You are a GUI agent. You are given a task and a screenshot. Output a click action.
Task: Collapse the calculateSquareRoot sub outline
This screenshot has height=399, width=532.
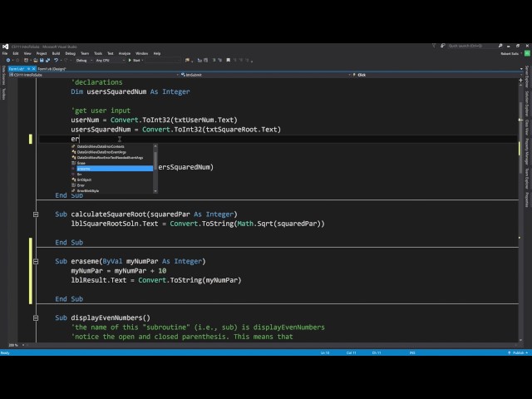36,214
